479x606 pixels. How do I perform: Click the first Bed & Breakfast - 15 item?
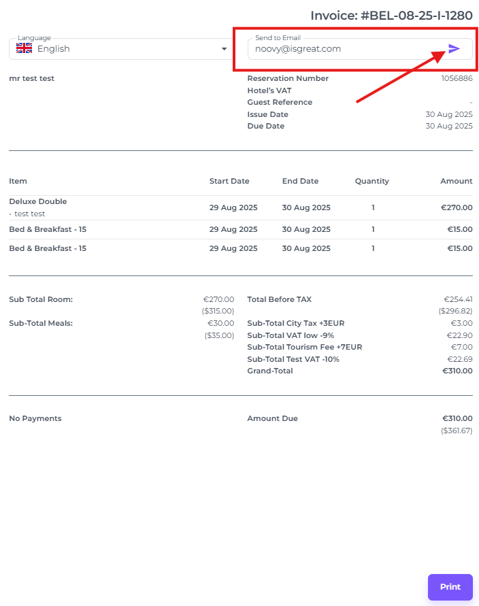click(48, 229)
